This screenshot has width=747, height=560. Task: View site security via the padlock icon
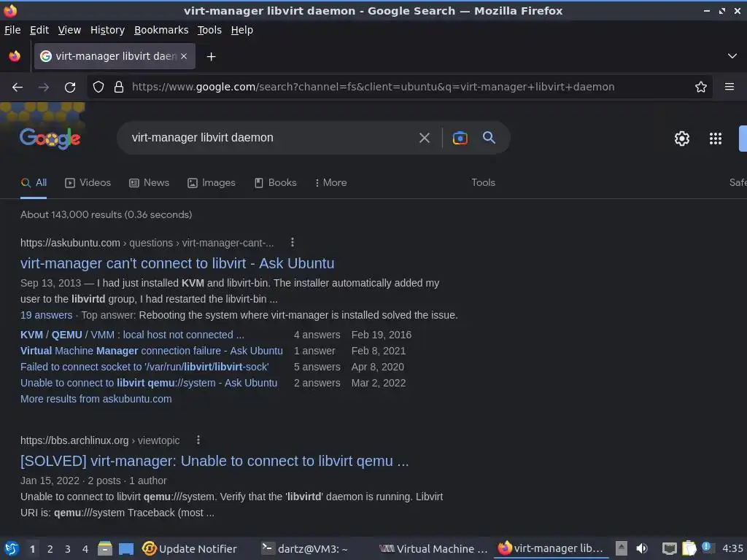[x=119, y=87]
